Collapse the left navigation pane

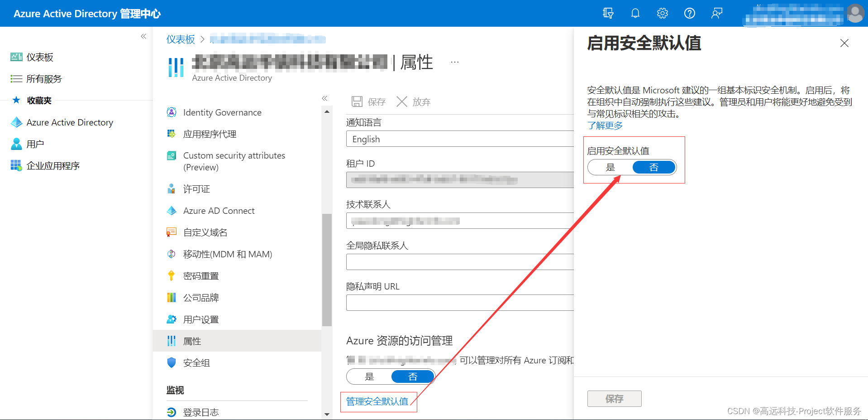(x=143, y=36)
